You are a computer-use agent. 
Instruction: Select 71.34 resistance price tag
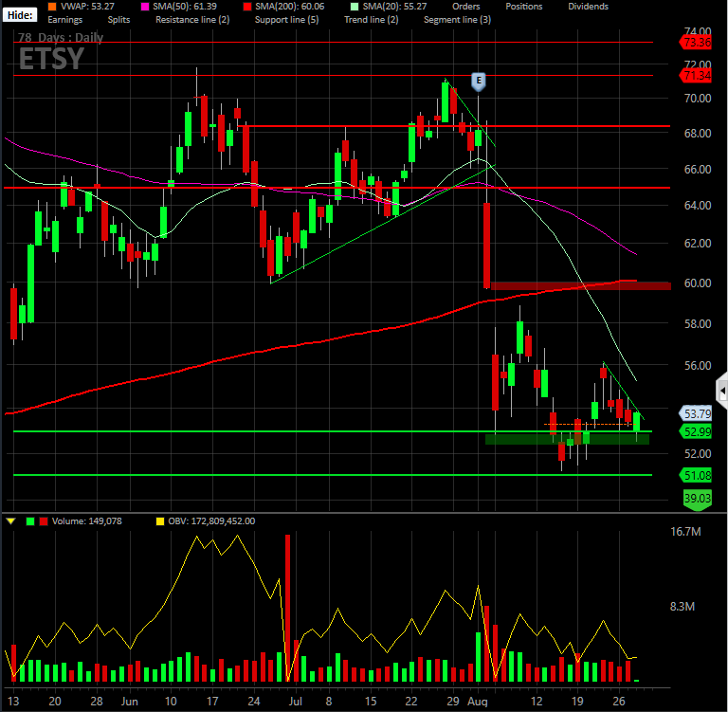tap(696, 75)
